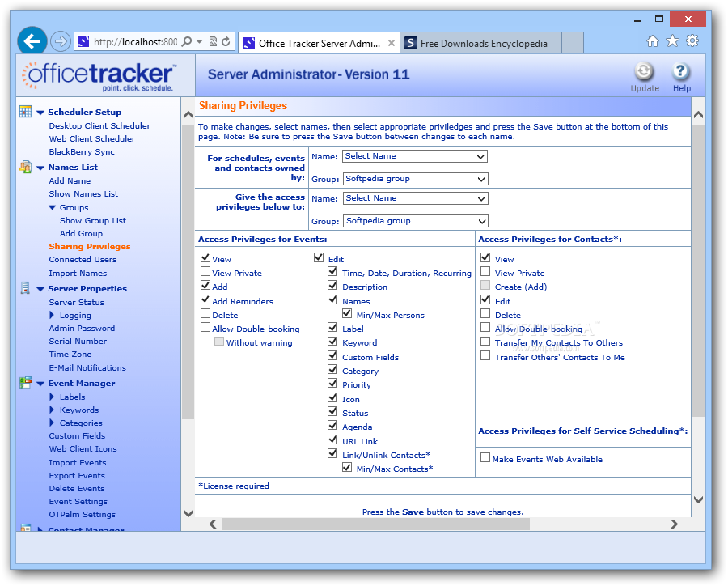
Task: Expand the Keywords subsection
Action: pyautogui.click(x=52, y=410)
